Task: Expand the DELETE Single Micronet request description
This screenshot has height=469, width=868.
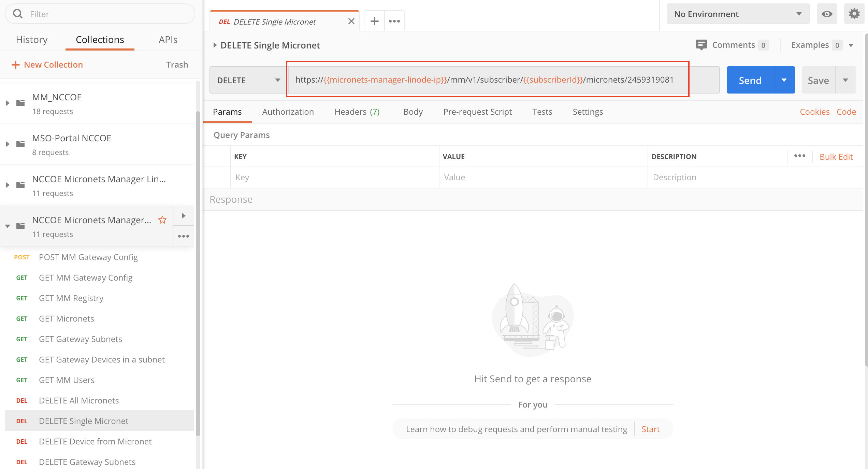Action: (x=215, y=45)
